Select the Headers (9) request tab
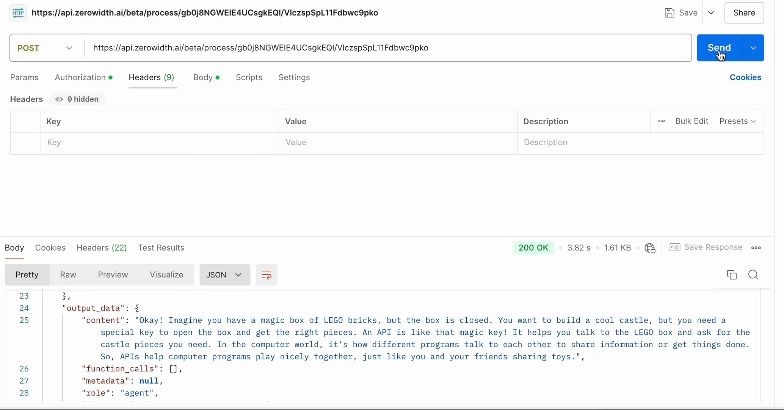The image size is (784, 410). click(152, 77)
